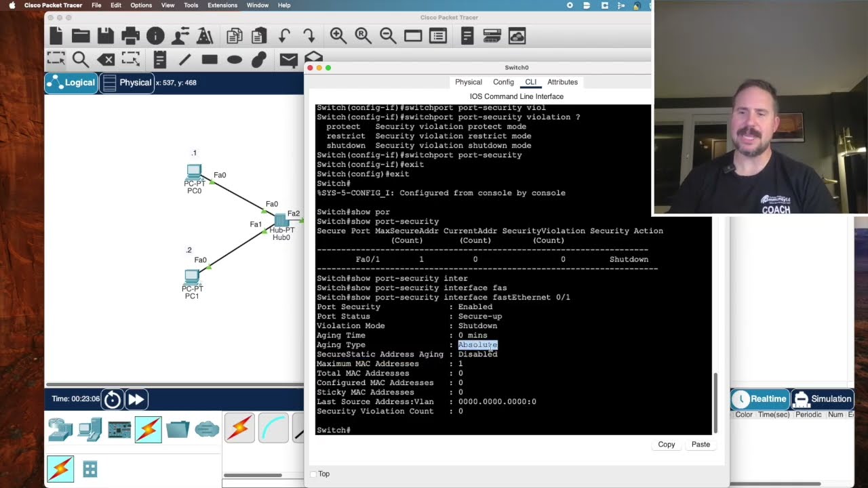This screenshot has width=868, height=488.
Task: Open file using folder icon
Action: 81,36
